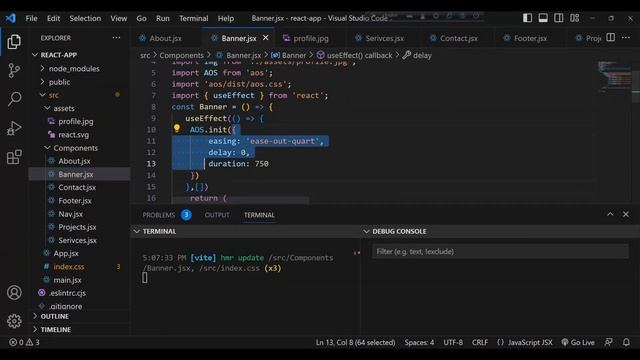Viewport: 640px width, 360px height.
Task: Click the Split Editor Right icon
Action: click(x=611, y=38)
